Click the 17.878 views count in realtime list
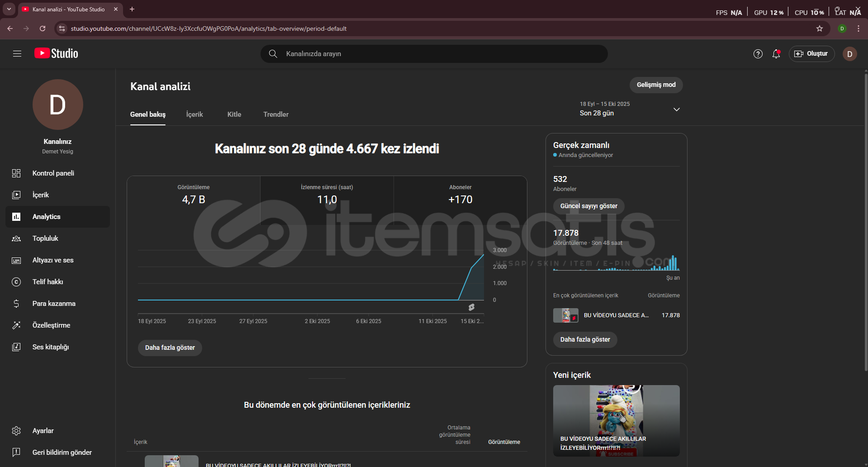This screenshot has height=467, width=868. 671,315
